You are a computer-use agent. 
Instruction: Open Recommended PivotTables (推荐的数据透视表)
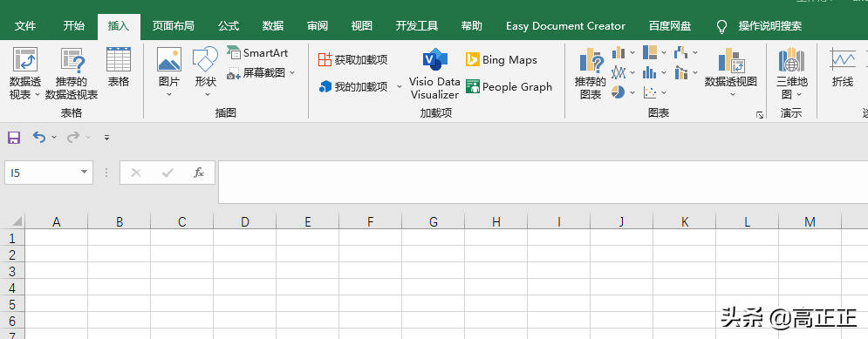(x=72, y=60)
